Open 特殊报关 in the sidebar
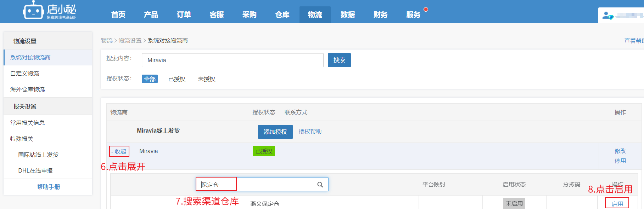644x209 pixels. (48, 139)
